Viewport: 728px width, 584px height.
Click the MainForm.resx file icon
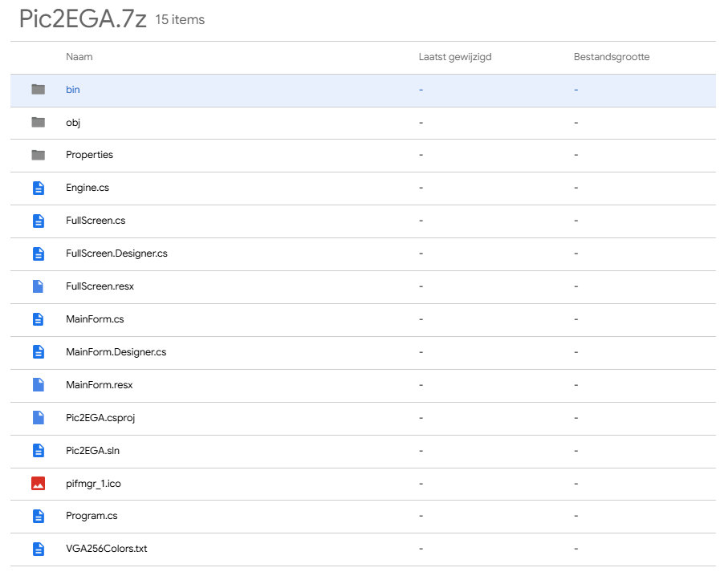point(38,385)
